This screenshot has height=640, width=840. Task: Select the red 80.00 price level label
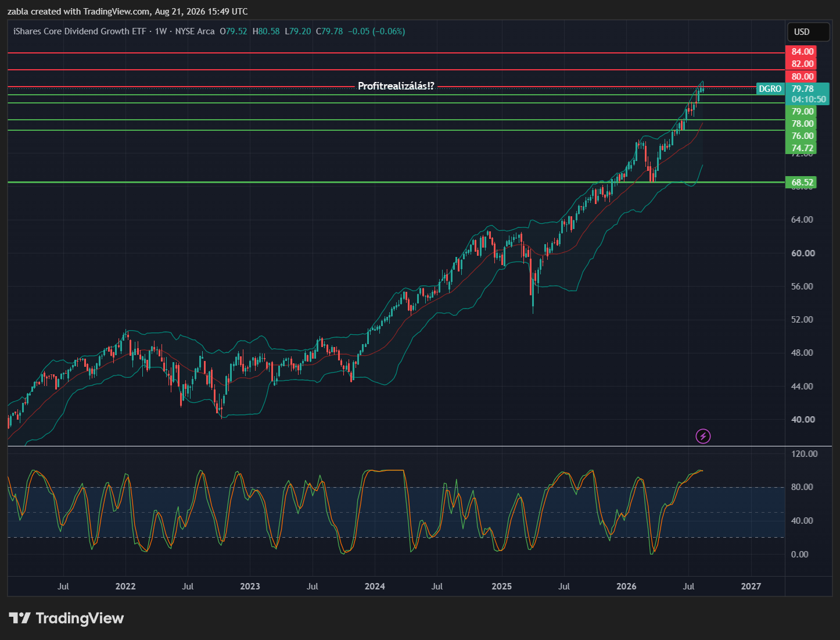tap(802, 77)
